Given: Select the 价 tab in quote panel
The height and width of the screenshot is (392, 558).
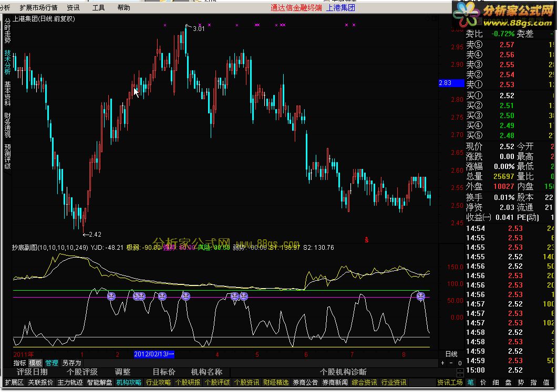Looking at the screenshot, I should [x=483, y=383].
